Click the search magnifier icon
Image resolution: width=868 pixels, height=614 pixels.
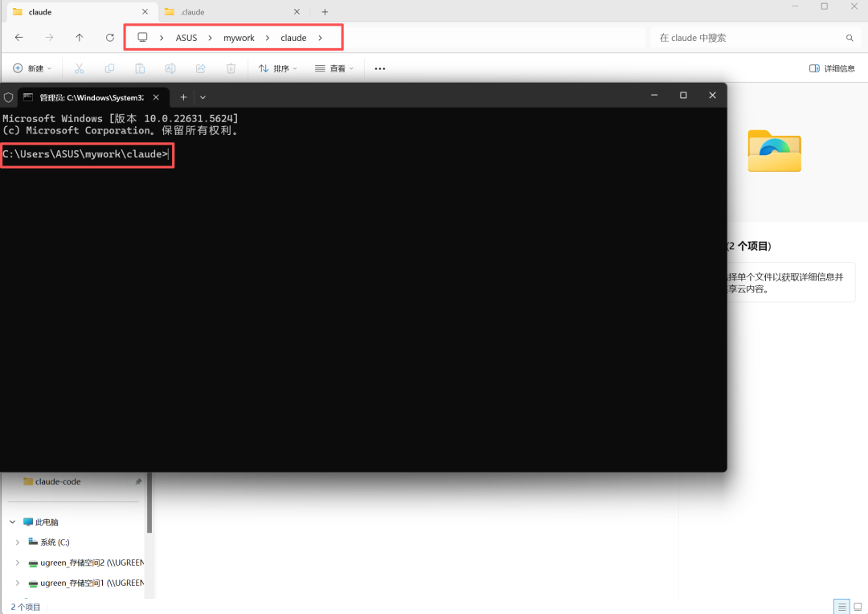850,38
